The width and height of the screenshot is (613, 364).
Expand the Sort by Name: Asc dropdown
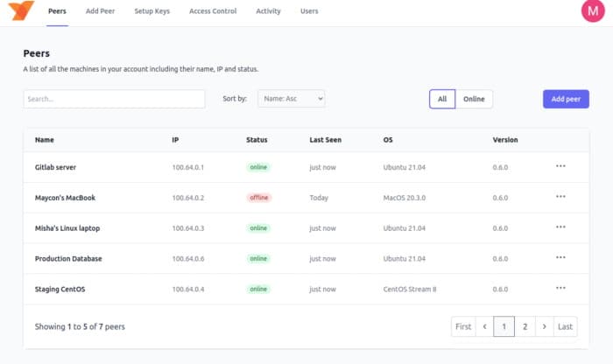292,99
